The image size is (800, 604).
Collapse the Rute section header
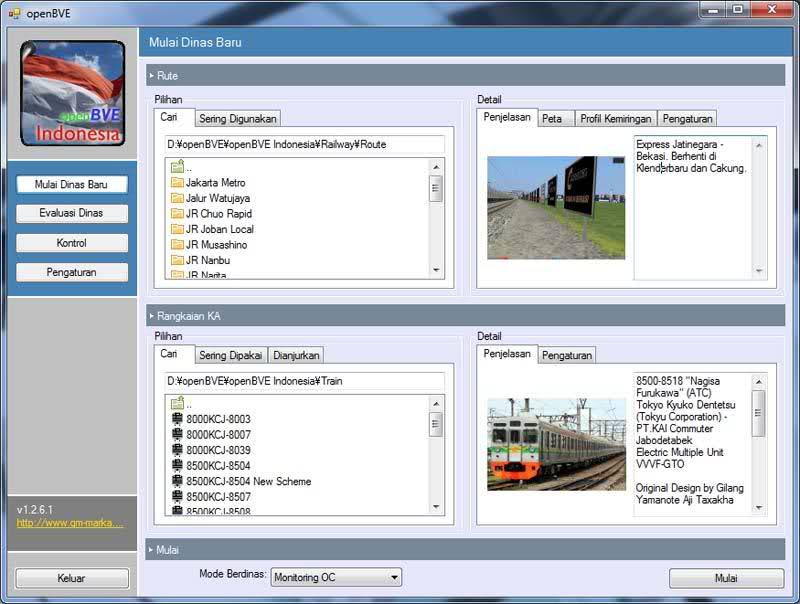click(x=465, y=76)
